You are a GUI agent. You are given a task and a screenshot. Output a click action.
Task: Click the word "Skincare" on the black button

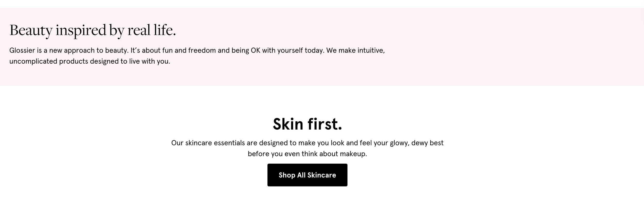pyautogui.click(x=321, y=175)
